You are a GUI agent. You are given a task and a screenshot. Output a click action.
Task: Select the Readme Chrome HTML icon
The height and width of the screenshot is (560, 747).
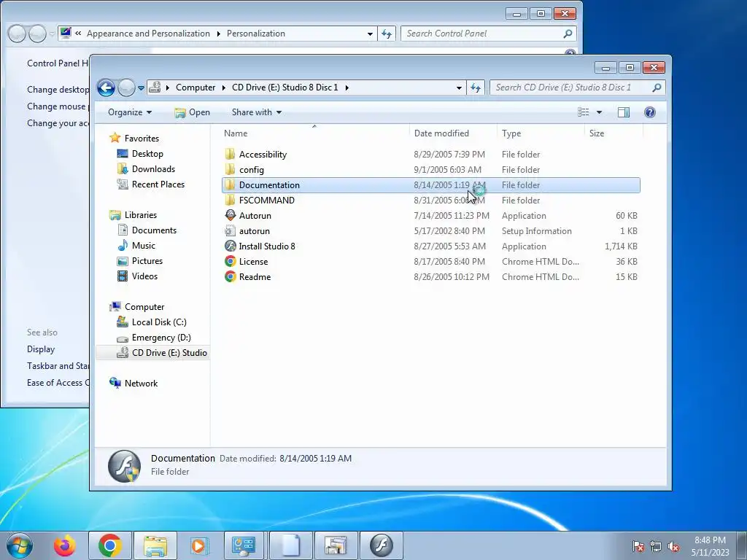[230, 276]
